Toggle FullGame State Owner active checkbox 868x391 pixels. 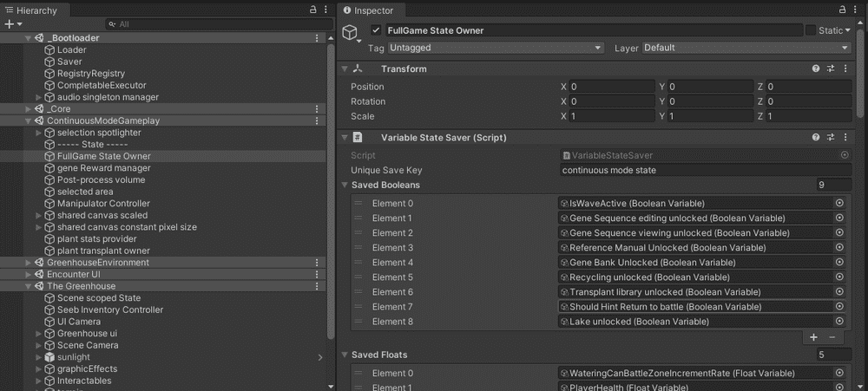(x=377, y=30)
